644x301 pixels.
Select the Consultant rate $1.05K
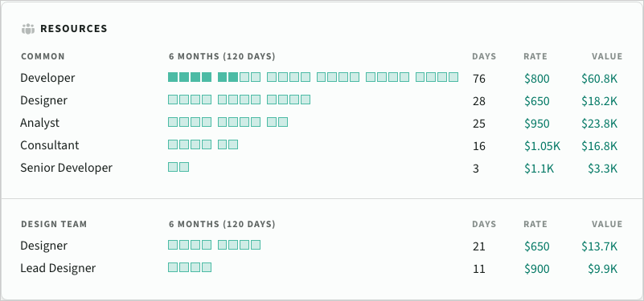542,145
